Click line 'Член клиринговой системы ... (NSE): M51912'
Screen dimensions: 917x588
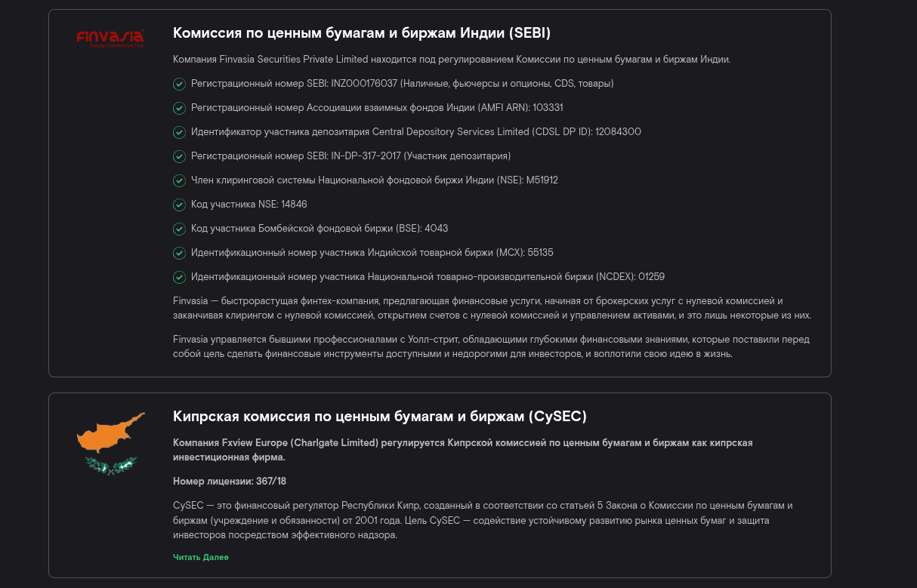click(375, 180)
